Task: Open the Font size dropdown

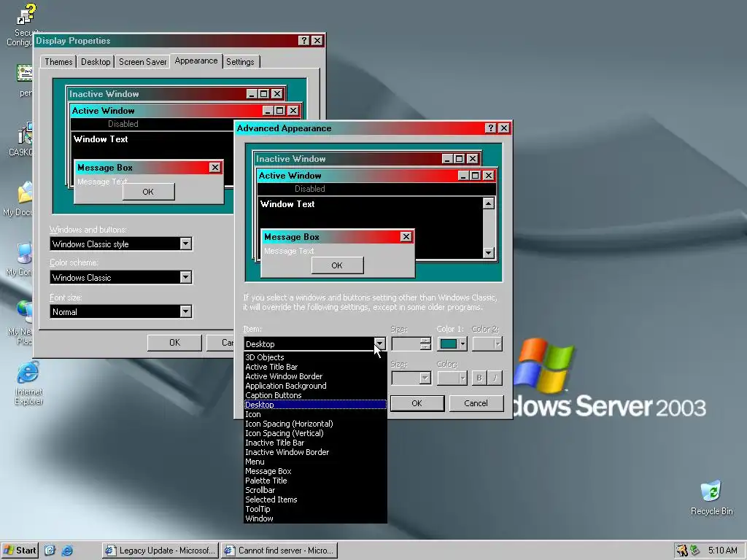Action: (x=186, y=311)
